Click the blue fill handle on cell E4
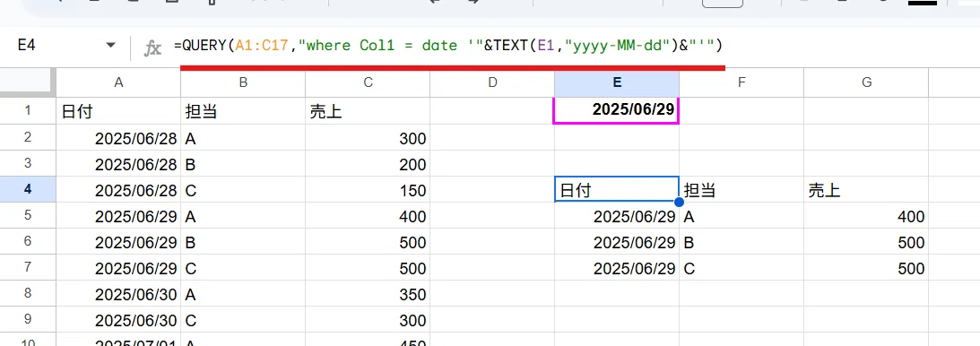This screenshot has width=980, height=346. (680, 202)
